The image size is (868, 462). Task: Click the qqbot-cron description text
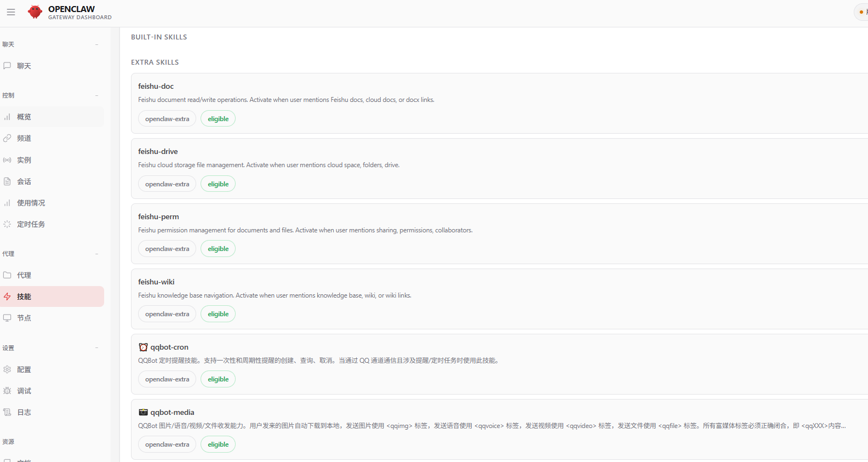pyautogui.click(x=318, y=361)
